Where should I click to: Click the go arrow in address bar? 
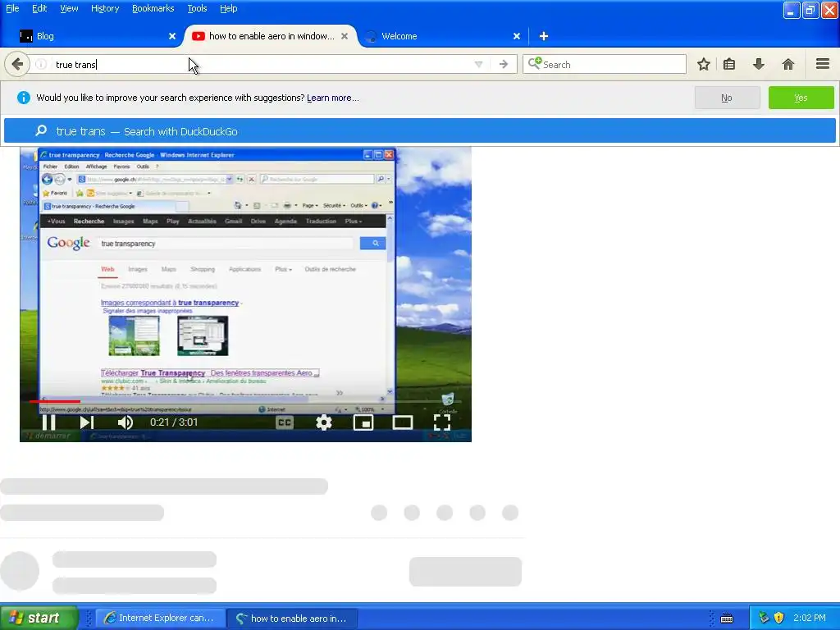pos(503,64)
